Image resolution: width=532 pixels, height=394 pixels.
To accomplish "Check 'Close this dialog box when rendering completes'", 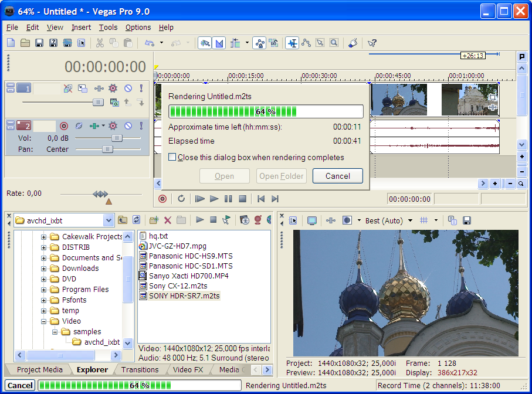I will click(172, 157).
